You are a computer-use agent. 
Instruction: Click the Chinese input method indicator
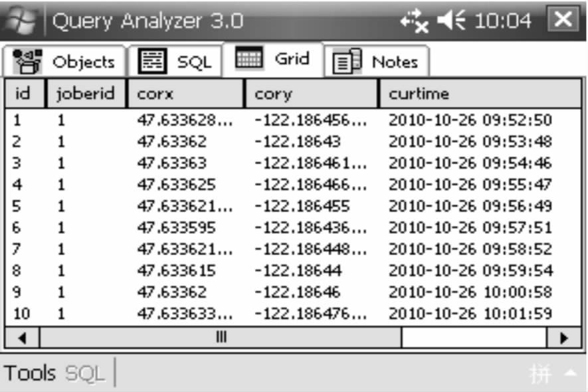click(x=540, y=373)
